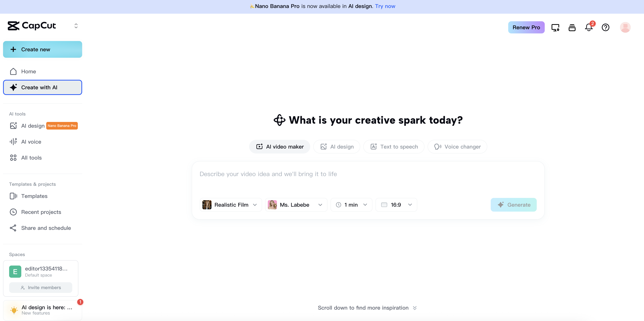Image resolution: width=644 pixels, height=321 pixels.
Task: Click the CapCut logo
Action: [32, 26]
